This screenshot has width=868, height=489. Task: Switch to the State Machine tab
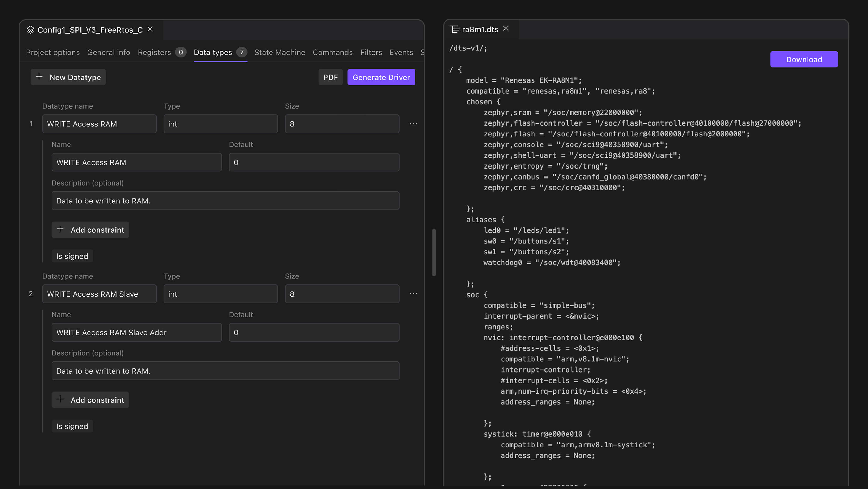(x=279, y=53)
